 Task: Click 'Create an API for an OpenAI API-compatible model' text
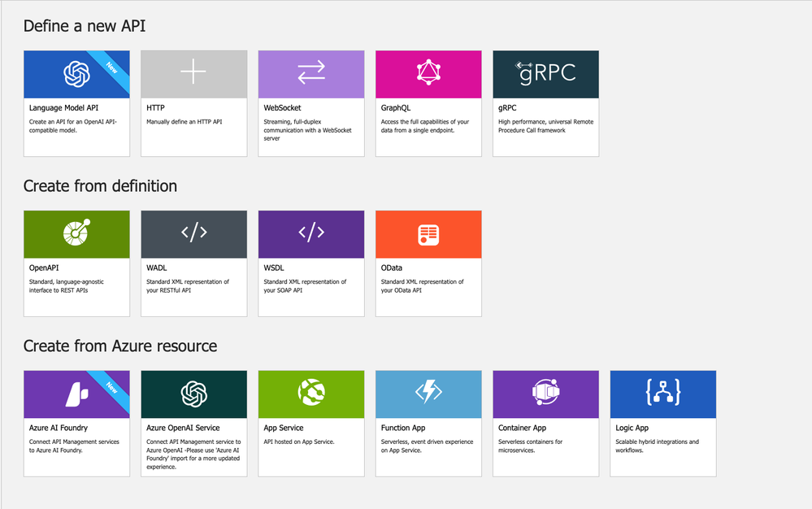(x=73, y=126)
